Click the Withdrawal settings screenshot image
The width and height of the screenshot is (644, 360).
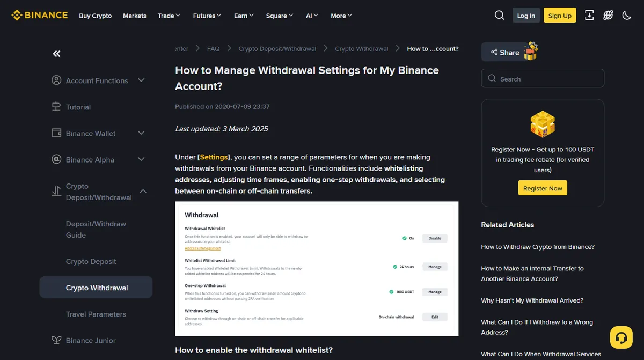[317, 269]
